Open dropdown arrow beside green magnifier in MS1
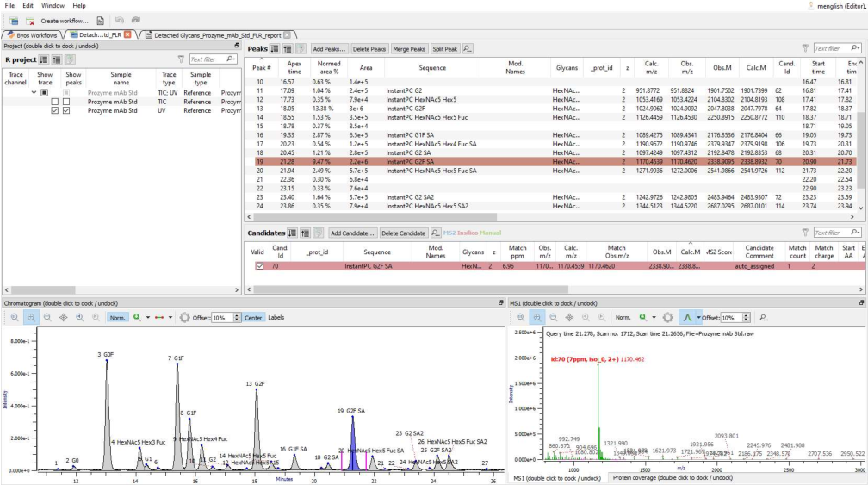This screenshot has width=868, height=485. [654, 317]
